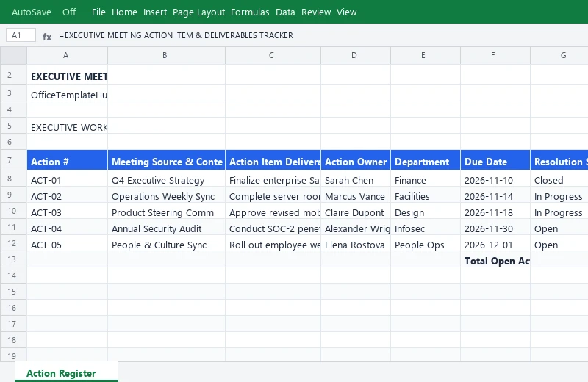Image resolution: width=588 pixels, height=382 pixels.
Task: Open the Insert tab
Action: (x=155, y=12)
